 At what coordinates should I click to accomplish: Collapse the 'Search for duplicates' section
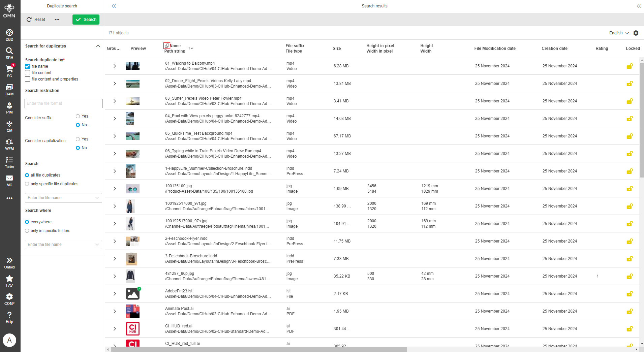click(x=98, y=46)
